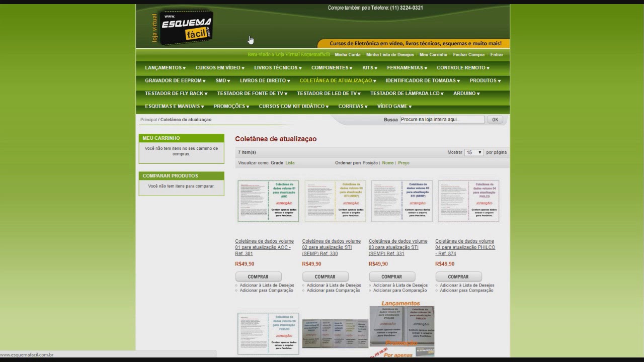Open Esquemas e Manuais menu

[x=175, y=107]
